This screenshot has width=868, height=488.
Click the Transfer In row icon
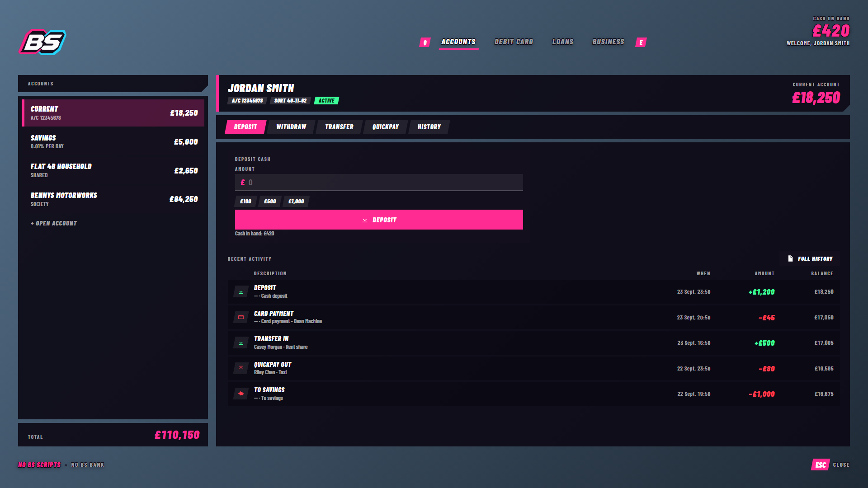(241, 343)
